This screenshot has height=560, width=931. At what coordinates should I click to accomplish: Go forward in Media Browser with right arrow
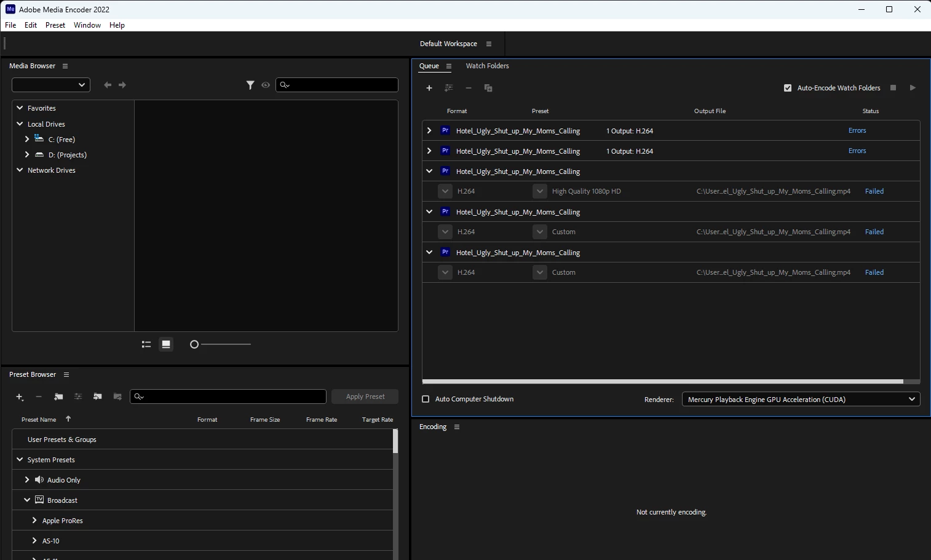click(122, 85)
